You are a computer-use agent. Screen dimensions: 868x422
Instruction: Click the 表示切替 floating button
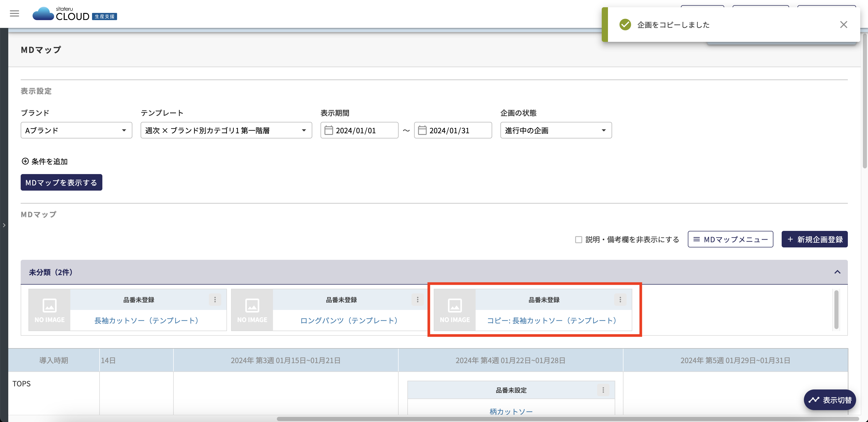coord(830,400)
